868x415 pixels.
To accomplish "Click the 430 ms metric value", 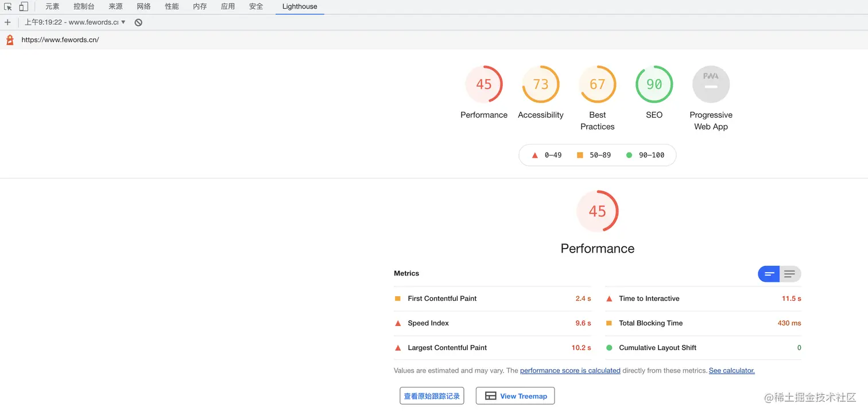I will pos(789,323).
